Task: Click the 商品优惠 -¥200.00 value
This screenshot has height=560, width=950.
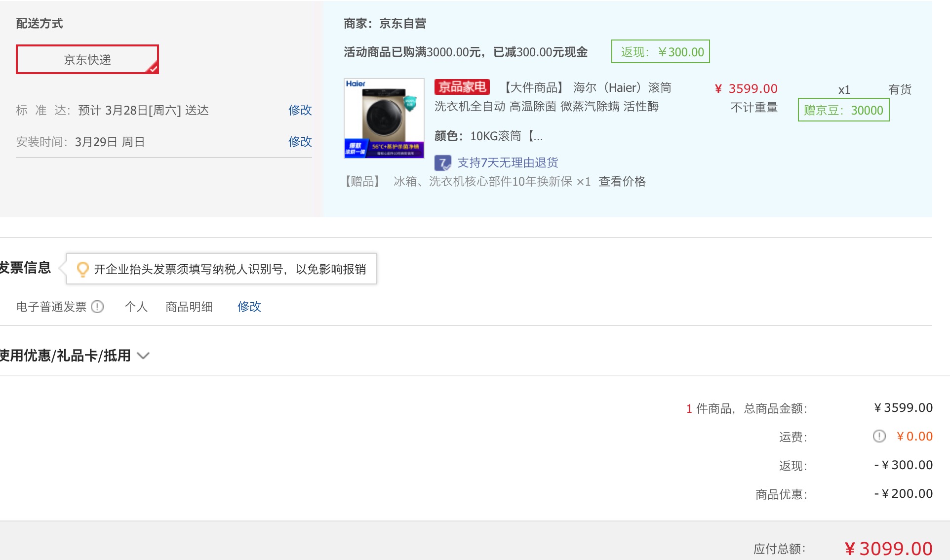Action: click(903, 494)
